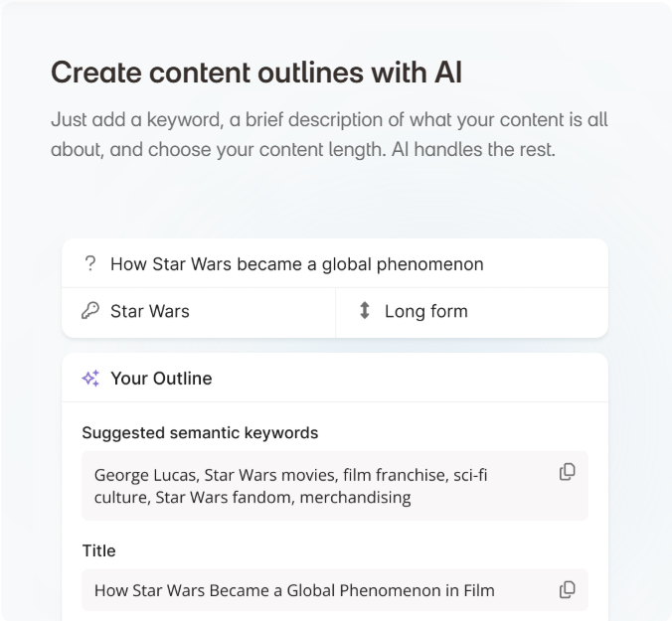Click the 'Create content outlines with AI' heading

[x=256, y=73]
